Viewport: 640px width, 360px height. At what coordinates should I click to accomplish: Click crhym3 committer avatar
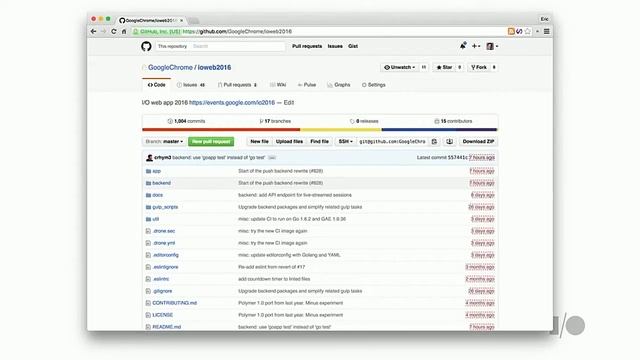[x=149, y=158]
